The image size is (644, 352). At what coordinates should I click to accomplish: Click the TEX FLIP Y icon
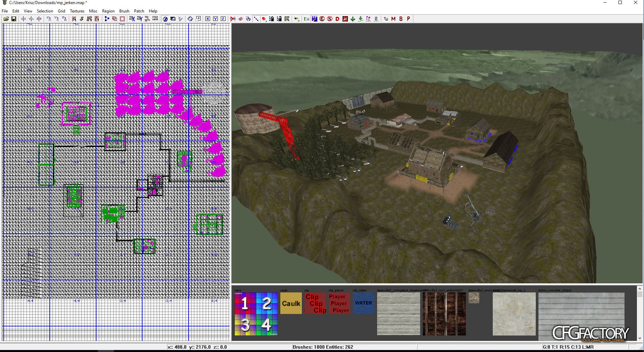(x=139, y=19)
